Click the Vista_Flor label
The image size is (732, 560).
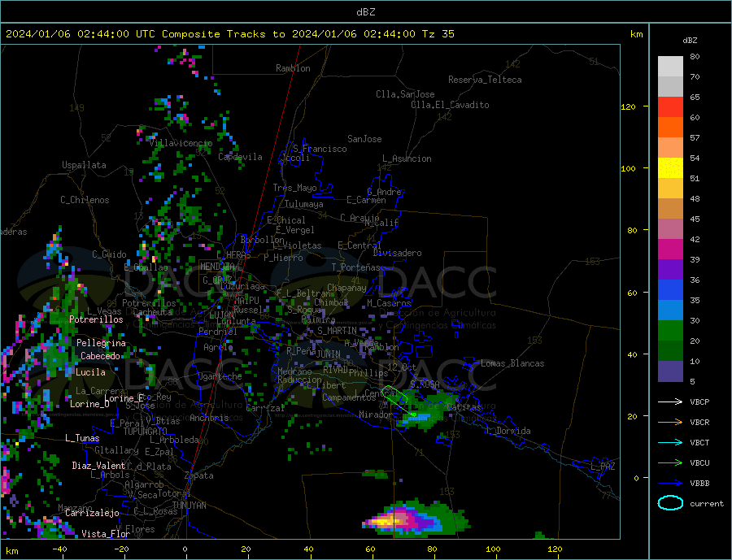point(106,534)
